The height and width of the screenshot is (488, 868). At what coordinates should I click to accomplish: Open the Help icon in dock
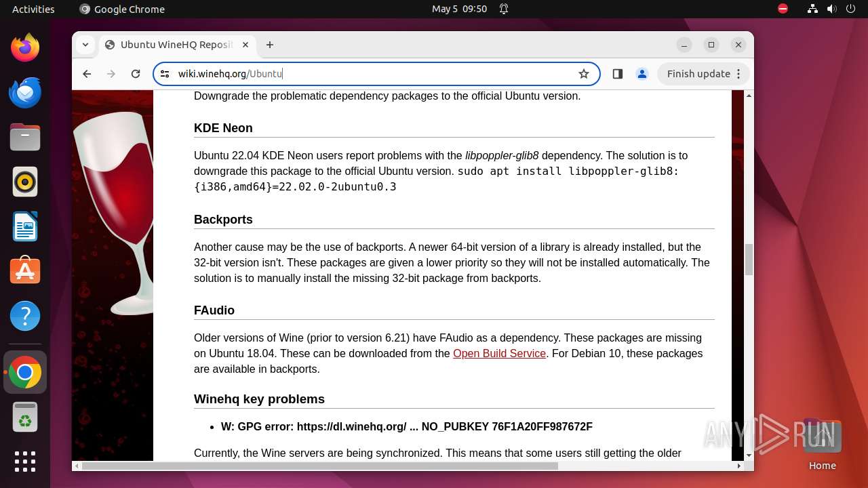pyautogui.click(x=25, y=316)
